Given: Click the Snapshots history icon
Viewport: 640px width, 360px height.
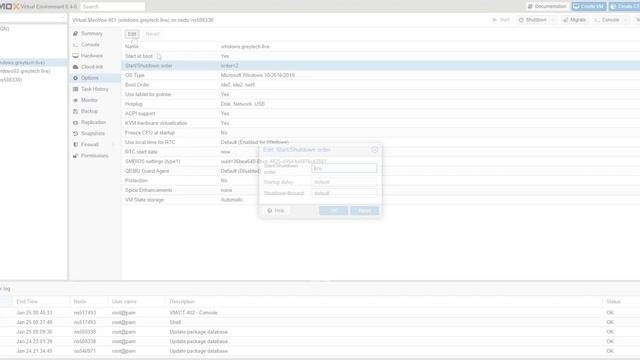Looking at the screenshot, I should (x=76, y=133).
